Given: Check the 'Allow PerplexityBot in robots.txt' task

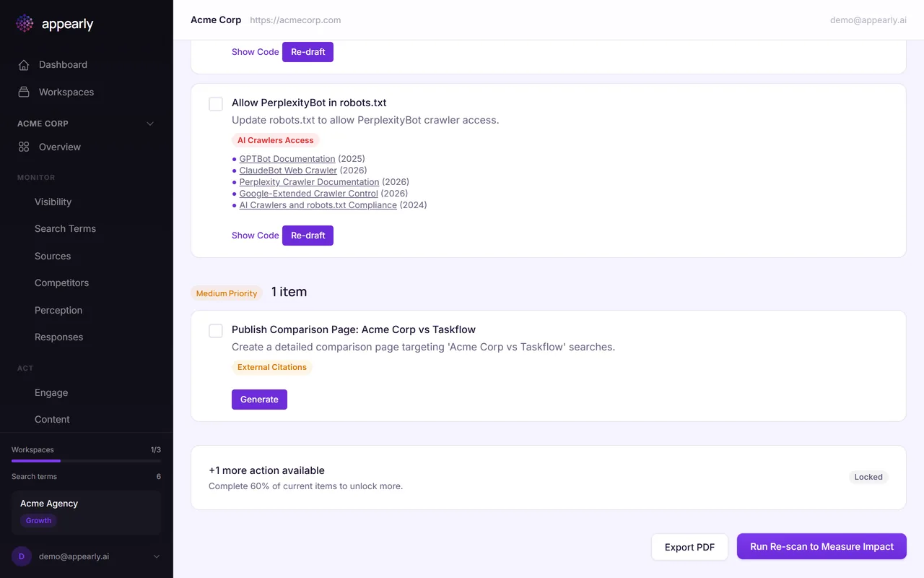Looking at the screenshot, I should (x=215, y=103).
